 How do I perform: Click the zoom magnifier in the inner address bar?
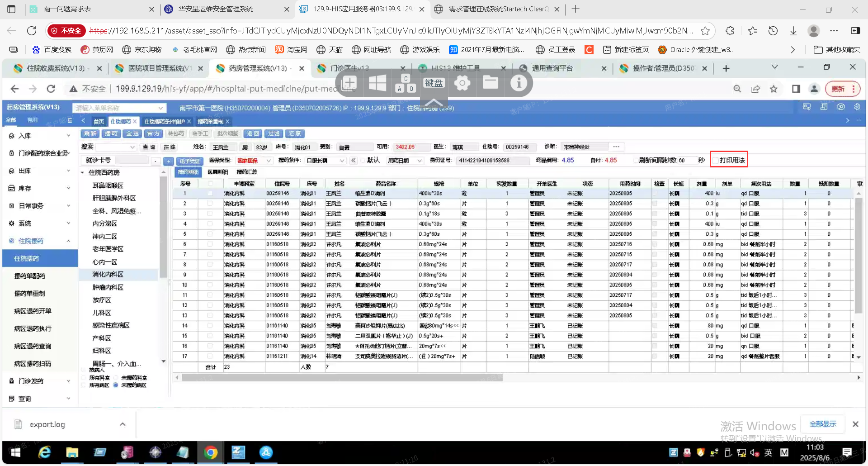coord(737,89)
